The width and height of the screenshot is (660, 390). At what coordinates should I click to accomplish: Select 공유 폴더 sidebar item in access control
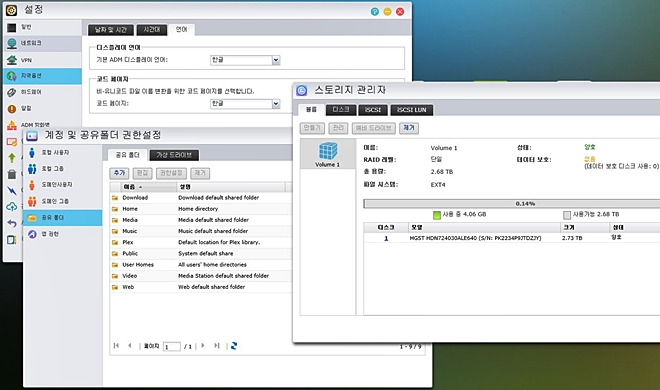(x=62, y=218)
